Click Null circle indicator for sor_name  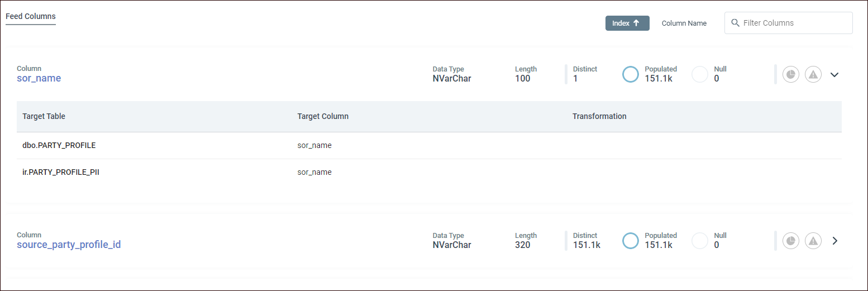click(x=699, y=74)
